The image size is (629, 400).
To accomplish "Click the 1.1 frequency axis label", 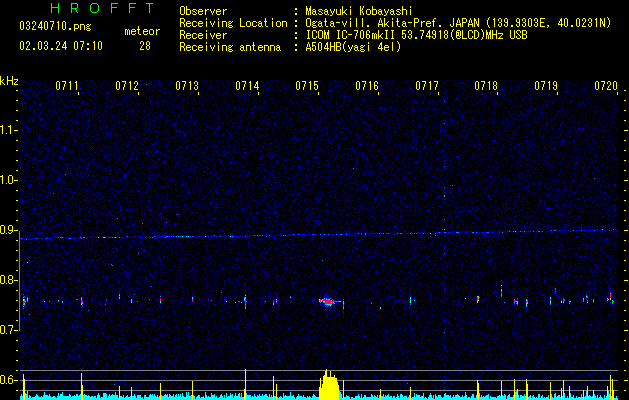I will [8, 130].
